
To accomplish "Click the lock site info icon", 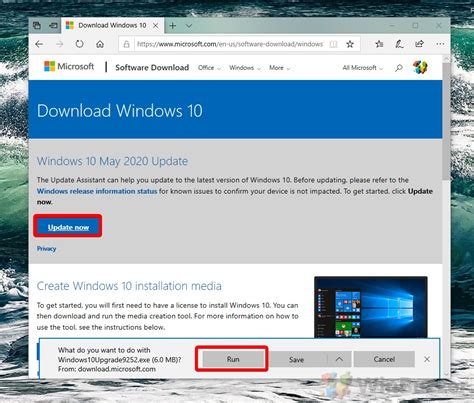I will tap(126, 44).
